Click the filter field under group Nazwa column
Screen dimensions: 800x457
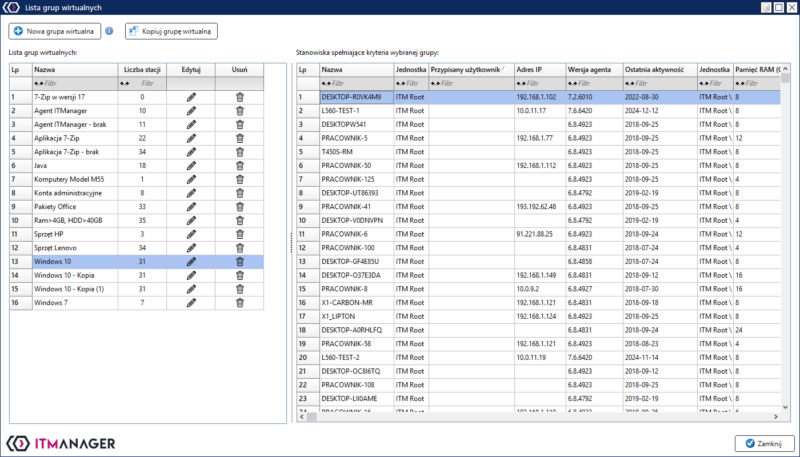(x=72, y=83)
